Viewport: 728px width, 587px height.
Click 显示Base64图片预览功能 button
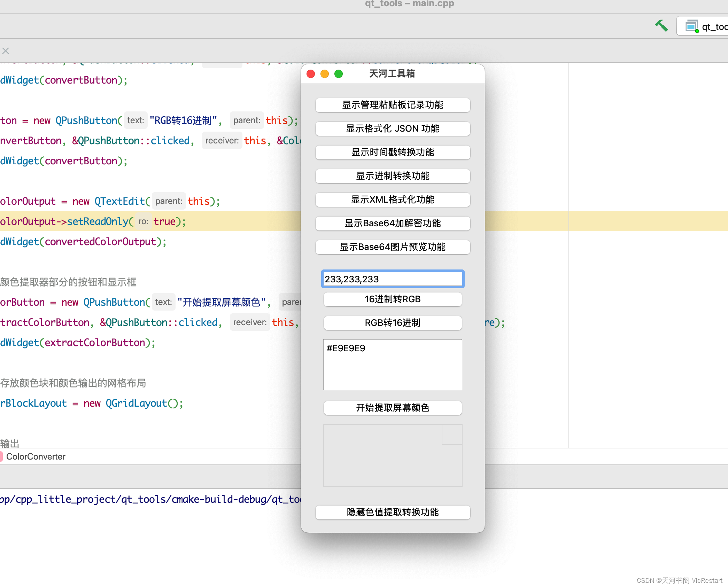(x=393, y=247)
